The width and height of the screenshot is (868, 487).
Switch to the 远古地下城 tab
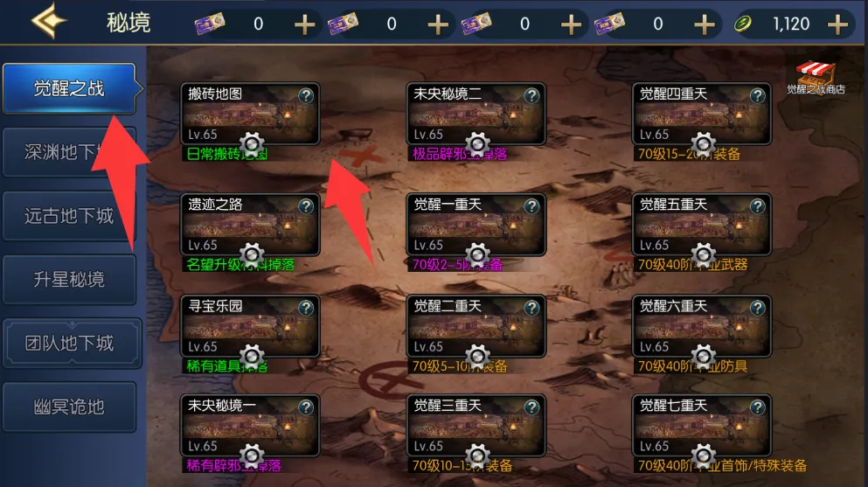[x=69, y=216]
